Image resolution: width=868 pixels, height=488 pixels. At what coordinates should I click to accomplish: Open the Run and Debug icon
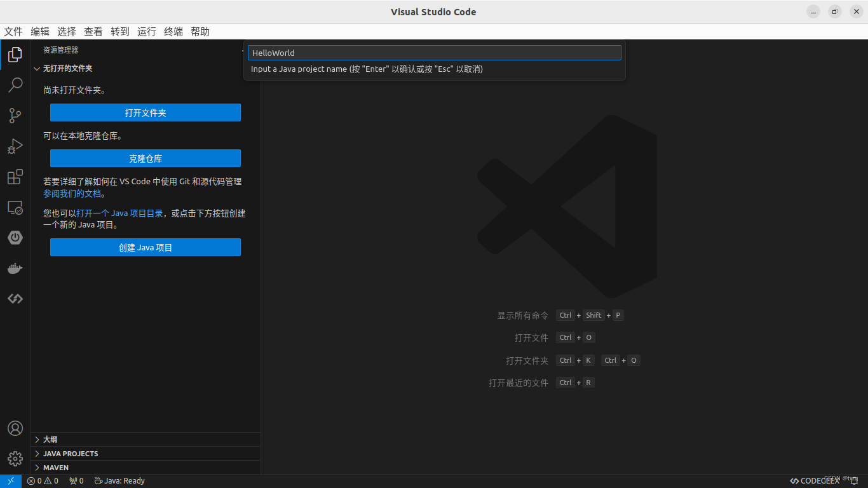point(15,146)
